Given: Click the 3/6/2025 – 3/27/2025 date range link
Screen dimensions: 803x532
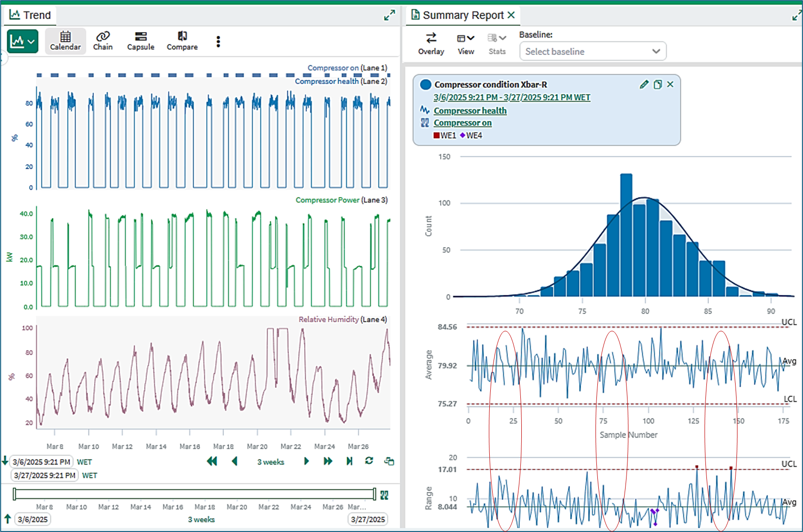Looking at the screenshot, I should click(512, 98).
